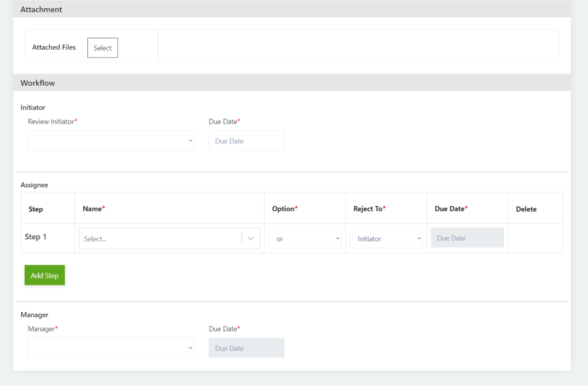This screenshot has width=588, height=386.
Task: Click the Workflow section header
Action: (38, 83)
